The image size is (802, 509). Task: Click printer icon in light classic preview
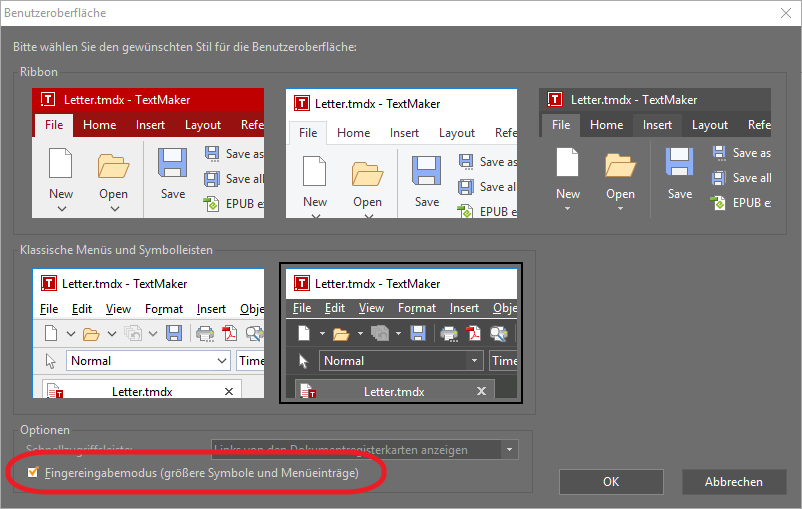(205, 334)
